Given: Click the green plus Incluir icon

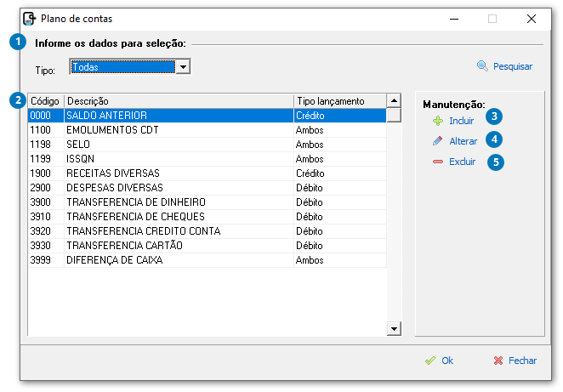Looking at the screenshot, I should pyautogui.click(x=438, y=121).
